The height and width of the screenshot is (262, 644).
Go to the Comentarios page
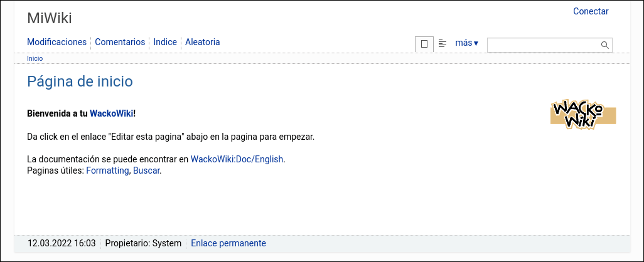[120, 42]
